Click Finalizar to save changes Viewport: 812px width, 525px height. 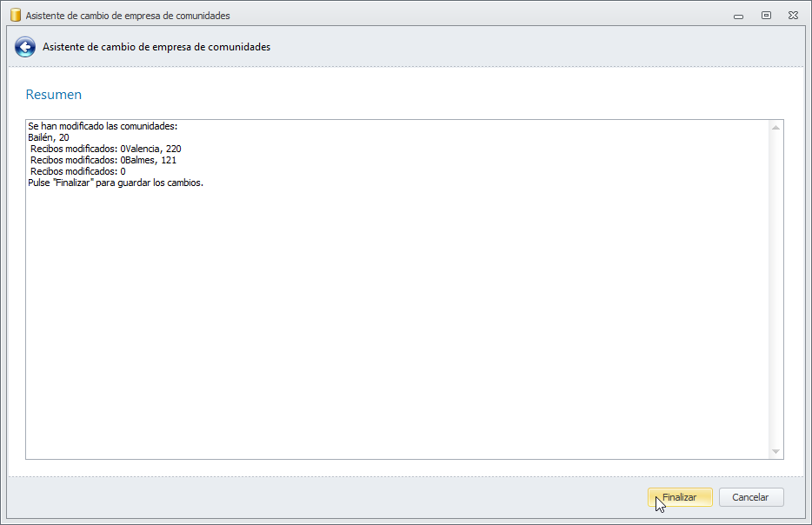(680, 497)
